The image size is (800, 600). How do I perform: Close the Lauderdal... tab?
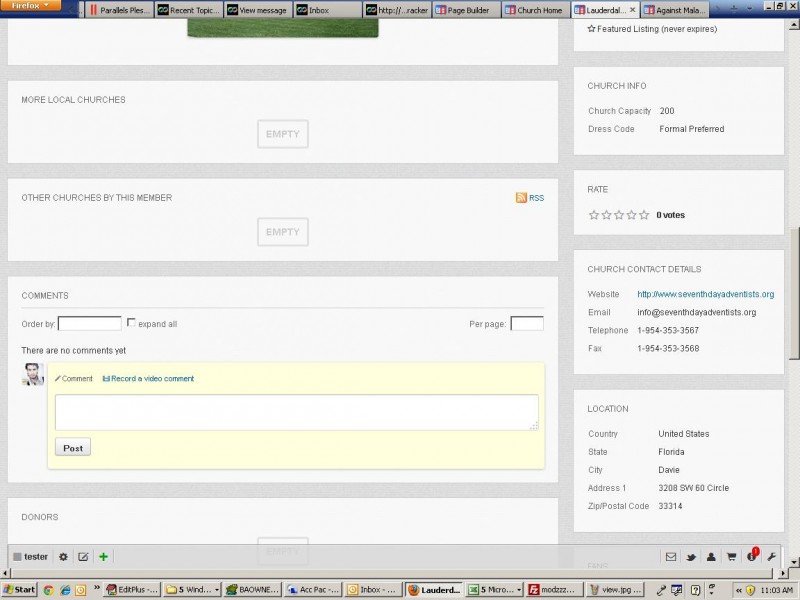point(632,10)
